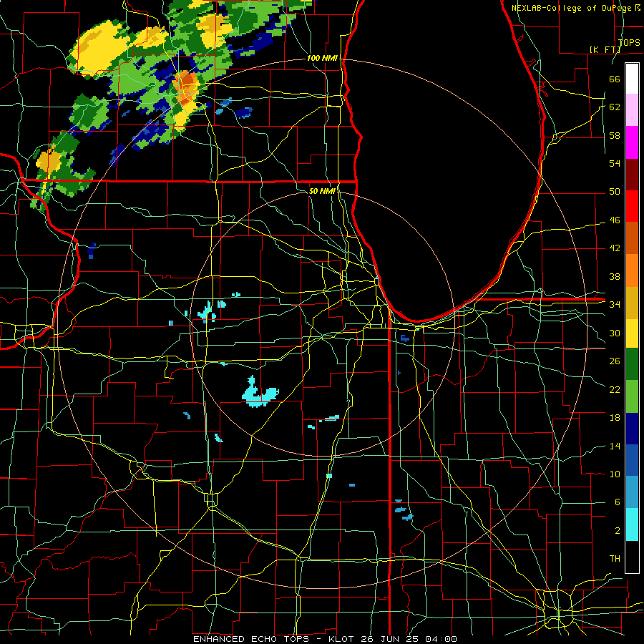Click the black TH threshold swatch
The height and width of the screenshot is (644, 644).
(x=632, y=557)
